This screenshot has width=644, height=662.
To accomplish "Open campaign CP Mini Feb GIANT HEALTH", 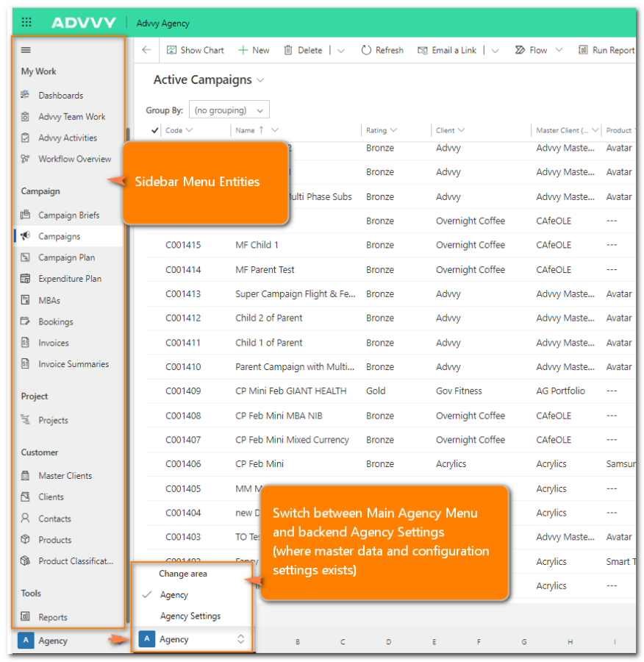I will tap(290, 391).
